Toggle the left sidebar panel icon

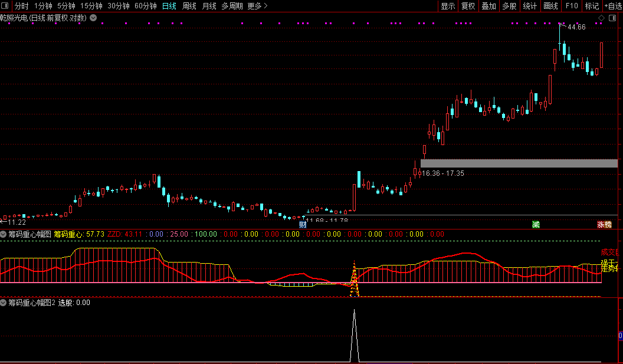coord(5,6)
